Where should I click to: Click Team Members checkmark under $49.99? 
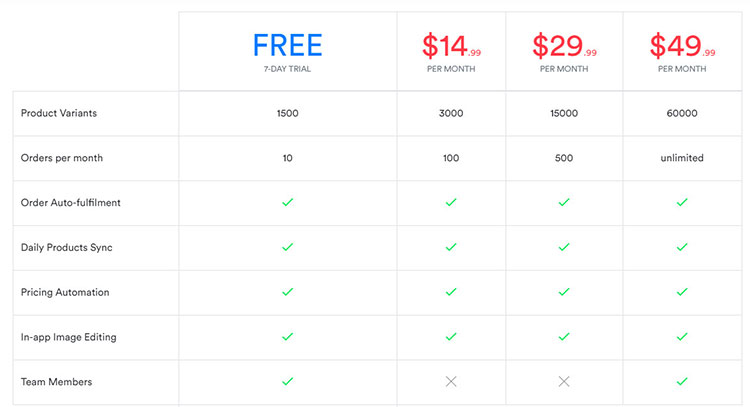[682, 381]
